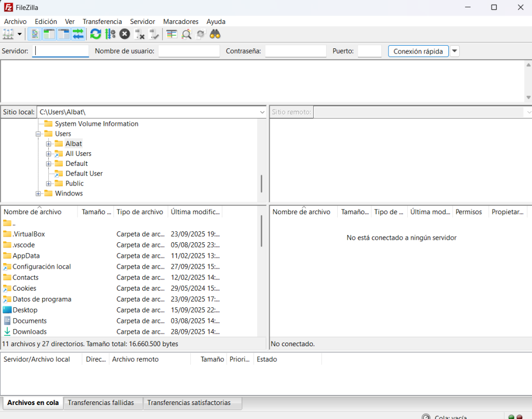This screenshot has width=532, height=419.
Task: Click the Servidor input field
Action: (61, 51)
